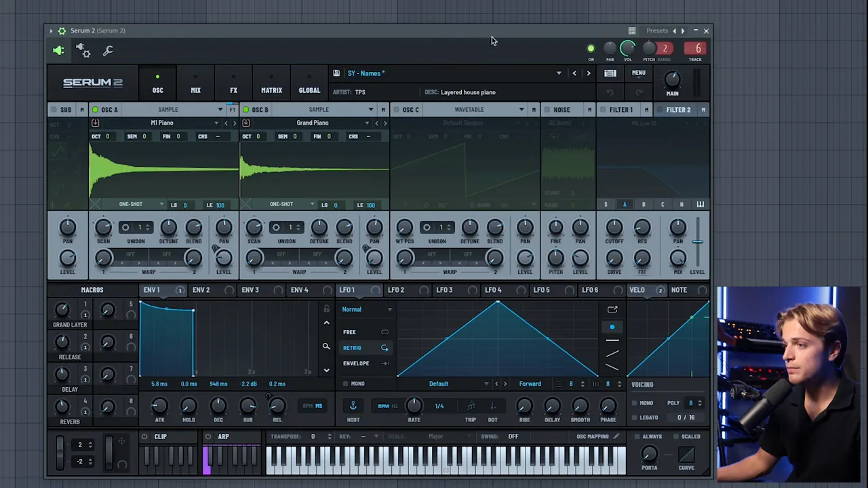Expand the Grand Piano sample dropdown
The height and width of the screenshot is (488, 868).
(367, 123)
